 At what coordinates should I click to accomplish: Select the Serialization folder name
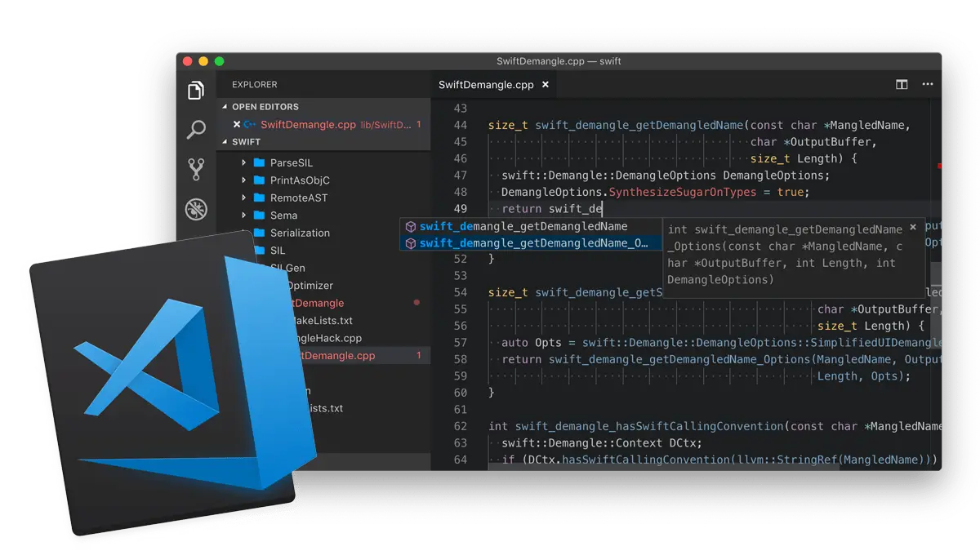point(301,233)
